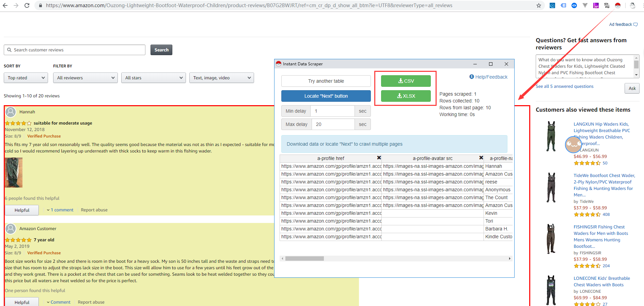This screenshot has height=306, width=644.
Task: Maximize the Instant Data Scraper window
Action: point(491,64)
